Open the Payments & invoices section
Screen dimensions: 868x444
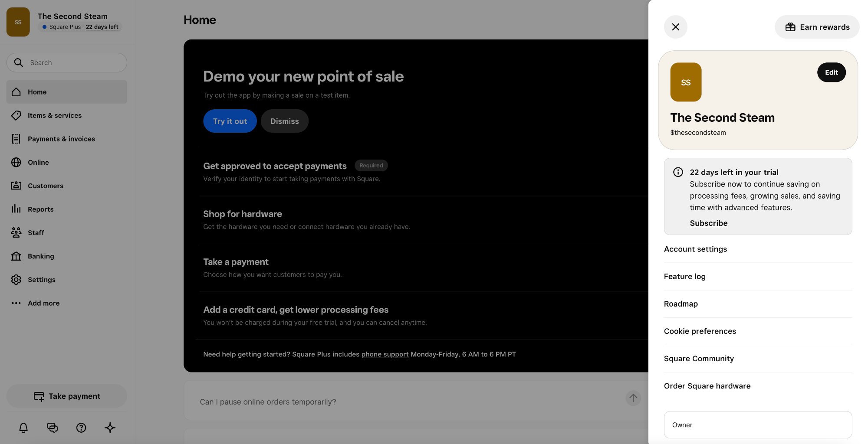pos(61,139)
